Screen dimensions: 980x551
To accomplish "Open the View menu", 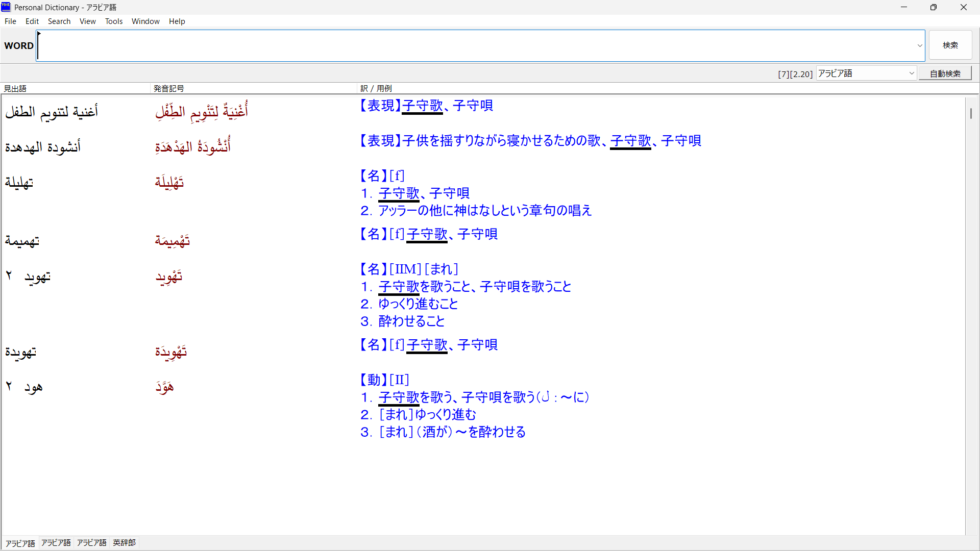I will click(87, 21).
